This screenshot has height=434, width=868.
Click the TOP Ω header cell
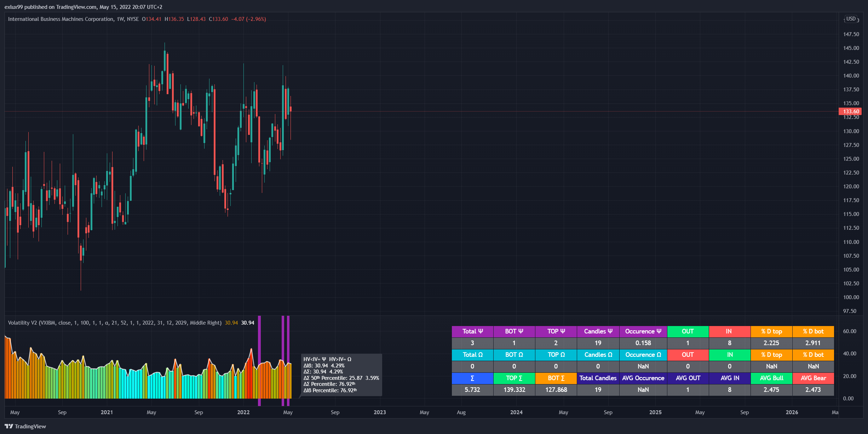tap(556, 355)
